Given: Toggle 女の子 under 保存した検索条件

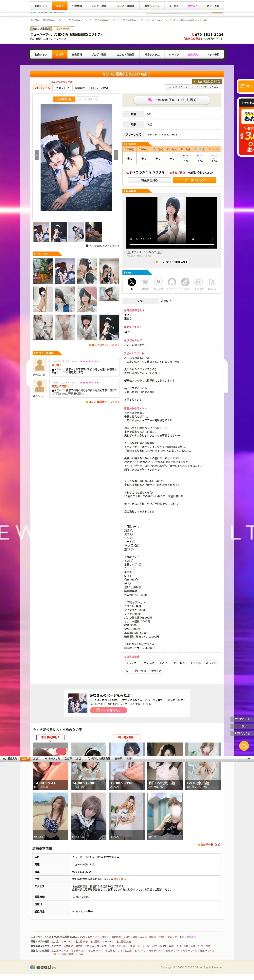Looking at the screenshot, I should (118, 759).
